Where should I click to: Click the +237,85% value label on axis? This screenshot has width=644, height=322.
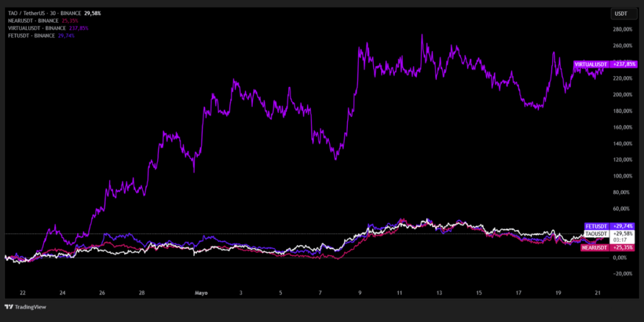[x=624, y=64]
